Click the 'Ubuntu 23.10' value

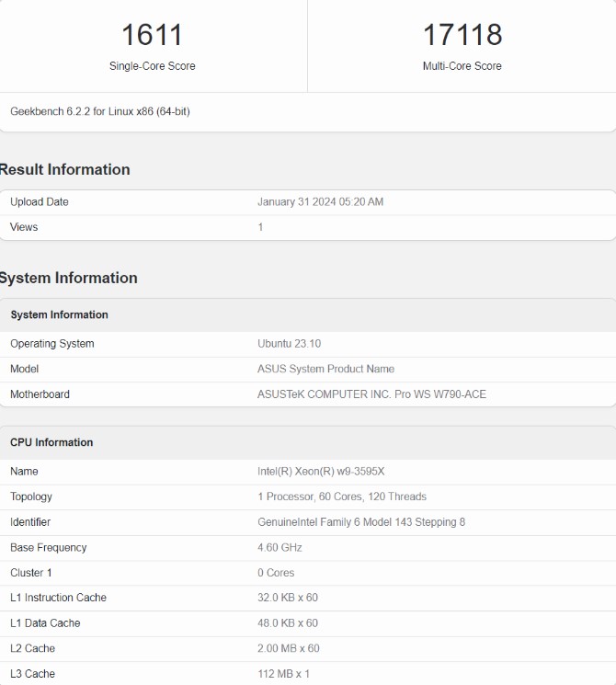(x=290, y=344)
